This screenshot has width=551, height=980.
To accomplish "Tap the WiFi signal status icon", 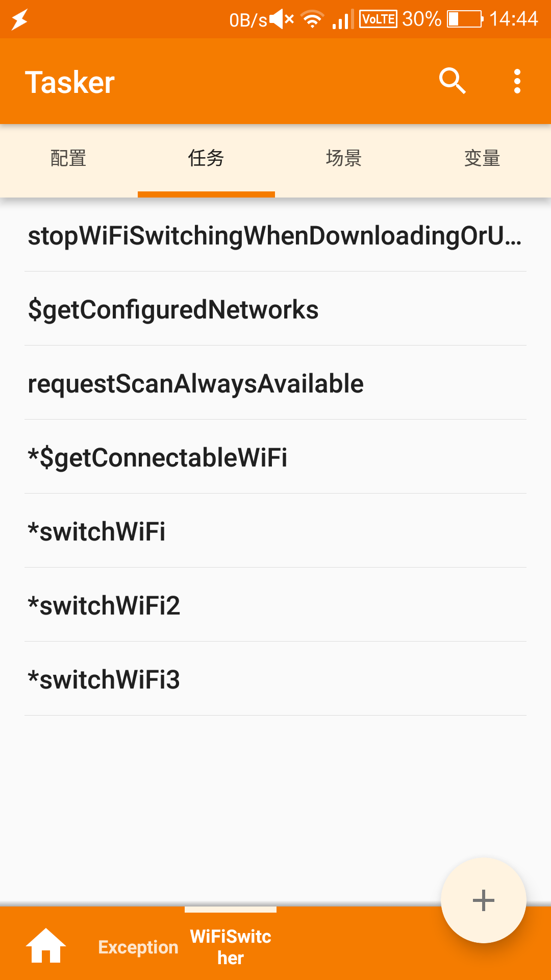I will tap(312, 19).
